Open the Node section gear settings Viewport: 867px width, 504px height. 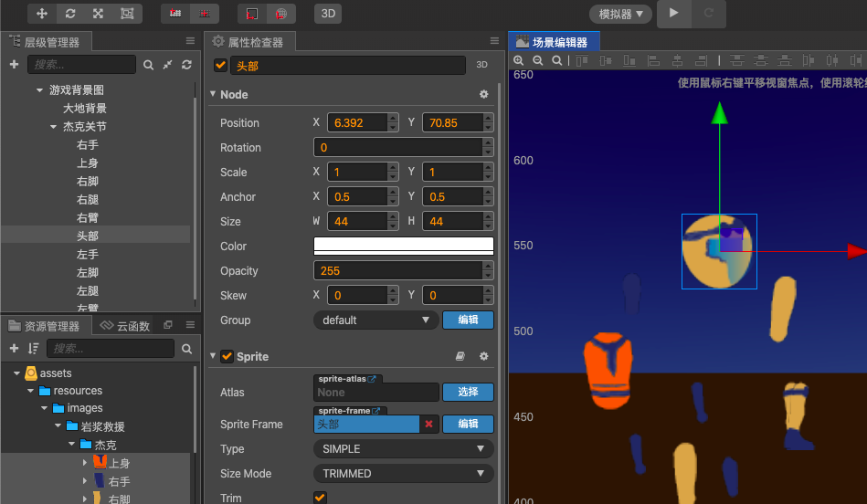click(x=484, y=95)
